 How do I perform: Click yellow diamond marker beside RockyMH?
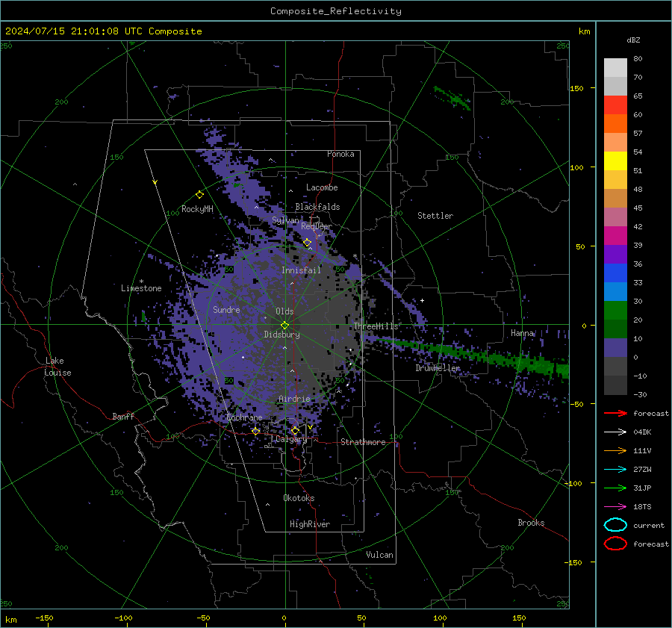pos(199,195)
